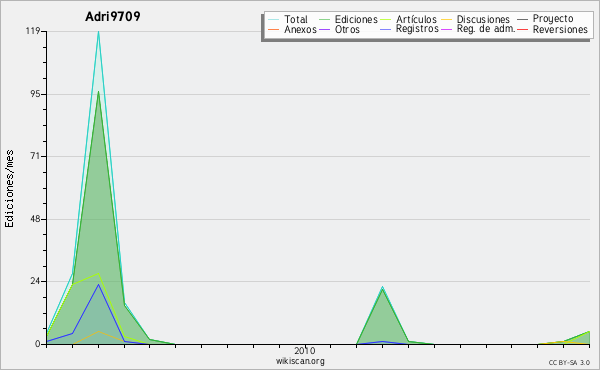600x370 pixels.
Task: Click the CC BY-SA 3.0 license text
Action: click(x=569, y=362)
